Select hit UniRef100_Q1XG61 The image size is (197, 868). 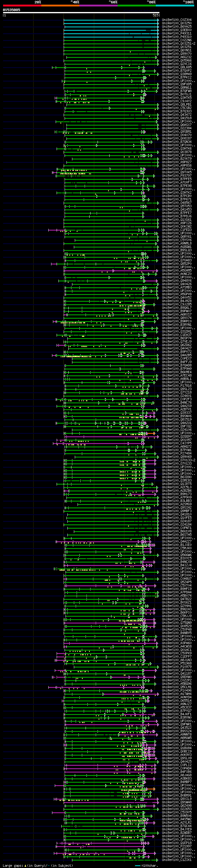pos(176,220)
